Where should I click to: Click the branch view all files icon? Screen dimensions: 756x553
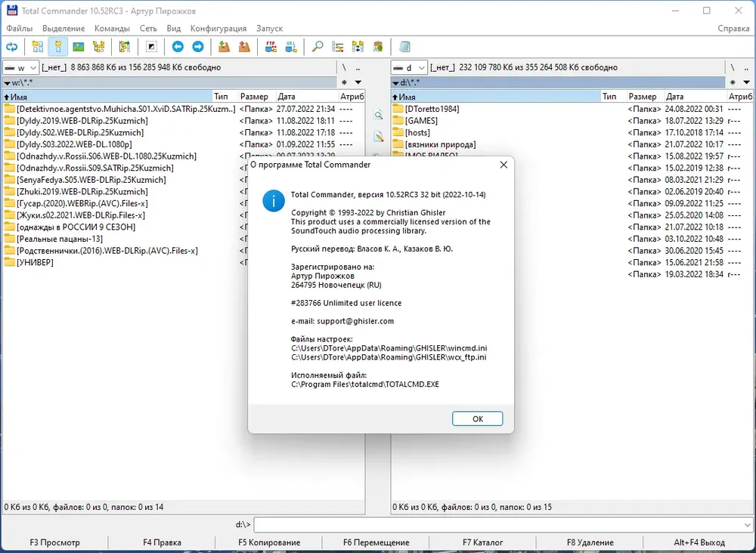125,47
